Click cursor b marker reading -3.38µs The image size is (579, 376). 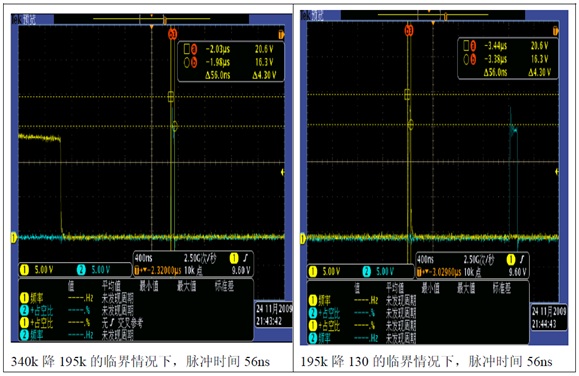point(473,59)
